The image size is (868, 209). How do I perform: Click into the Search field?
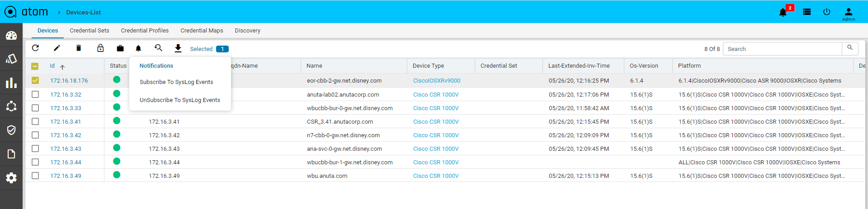(x=783, y=49)
